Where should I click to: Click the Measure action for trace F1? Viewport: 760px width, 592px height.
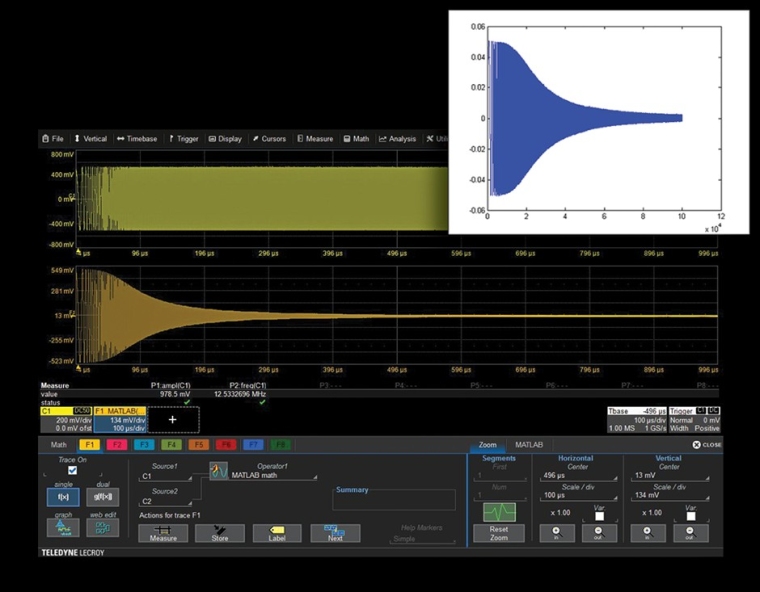click(162, 533)
